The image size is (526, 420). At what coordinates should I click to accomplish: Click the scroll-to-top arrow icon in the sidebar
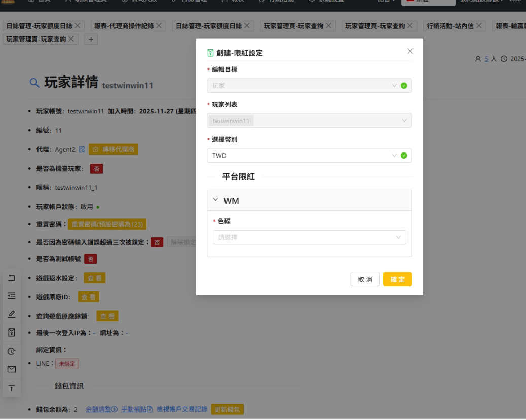click(x=12, y=388)
